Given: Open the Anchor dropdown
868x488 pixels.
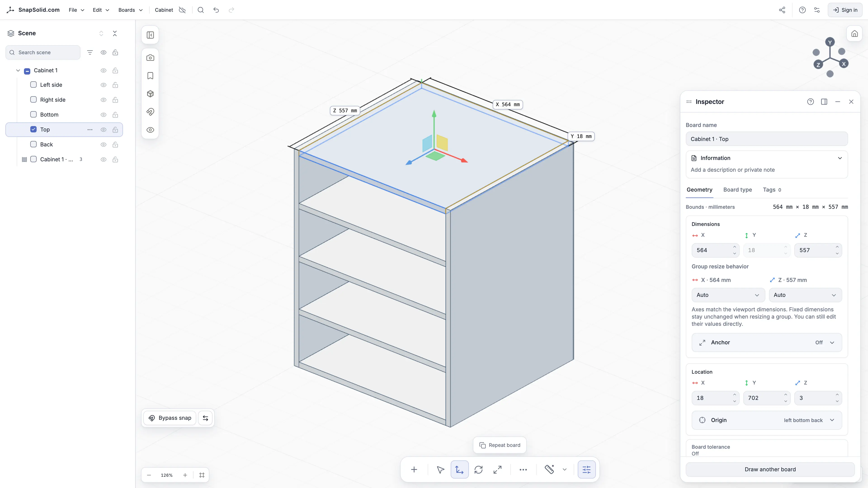Looking at the screenshot, I should point(767,343).
